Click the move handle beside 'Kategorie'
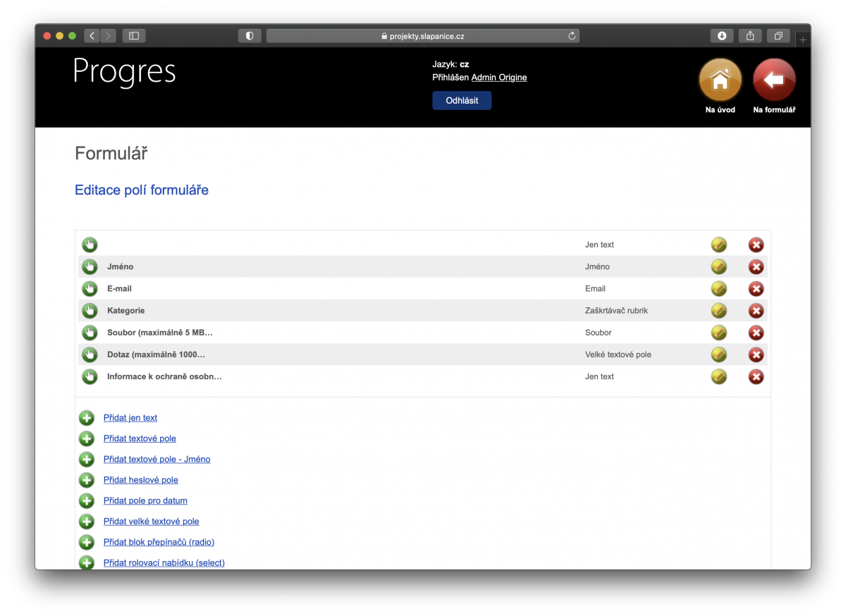846x616 pixels. click(x=89, y=310)
